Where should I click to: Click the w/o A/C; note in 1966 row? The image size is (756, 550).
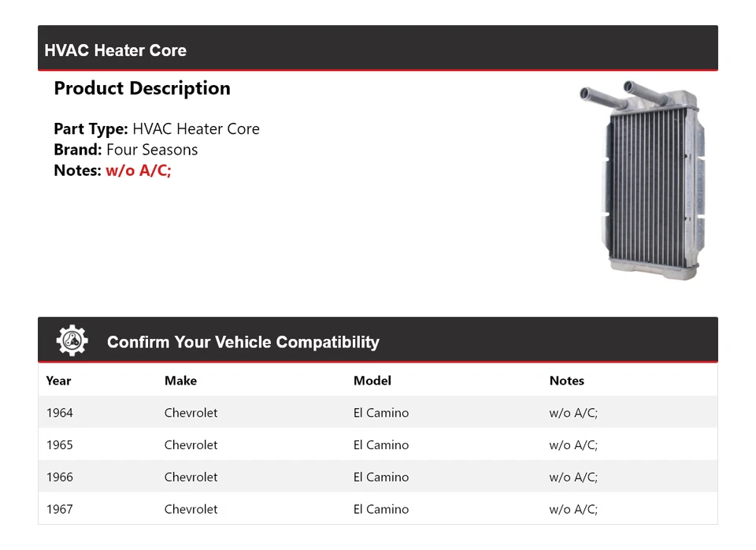pyautogui.click(x=573, y=478)
